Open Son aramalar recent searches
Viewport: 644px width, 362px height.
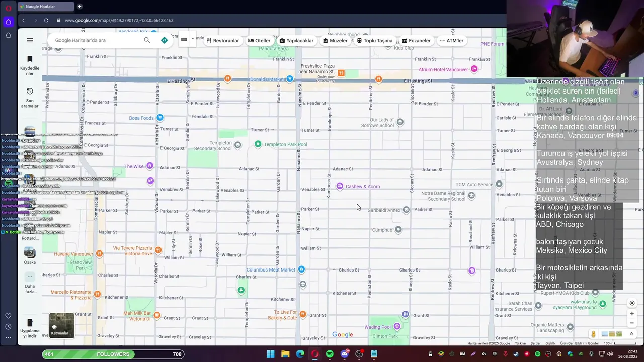[30, 98]
